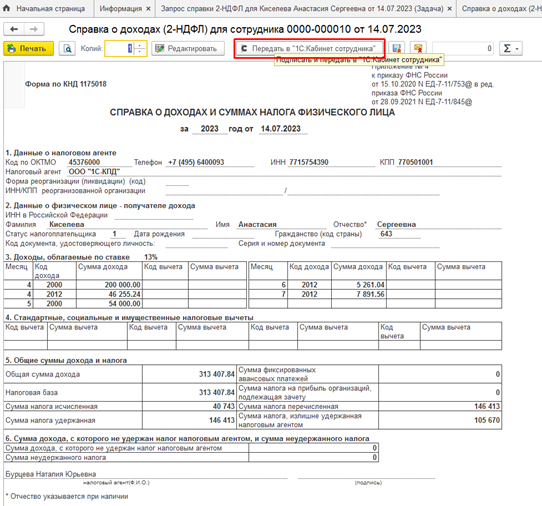Open the Σ sum dropdown
The image size is (542, 506).
(511, 48)
